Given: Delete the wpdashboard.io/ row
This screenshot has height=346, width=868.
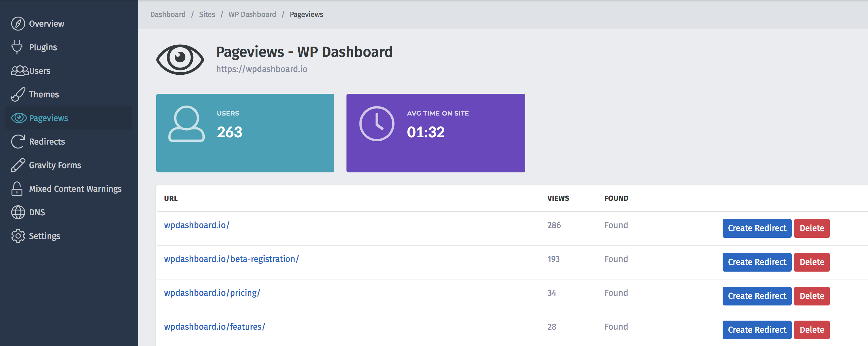Looking at the screenshot, I should click(x=812, y=228).
